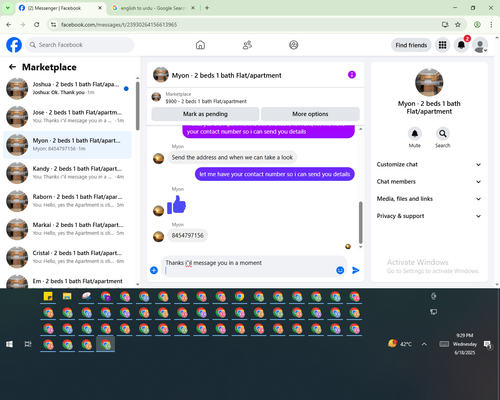Open the $900 listing link in chat header

click(206, 101)
